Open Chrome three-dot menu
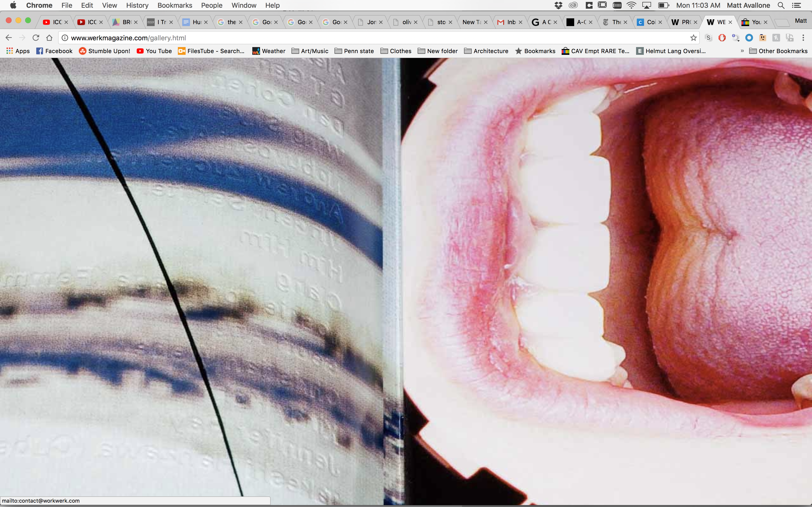The image size is (812, 507). click(x=803, y=38)
